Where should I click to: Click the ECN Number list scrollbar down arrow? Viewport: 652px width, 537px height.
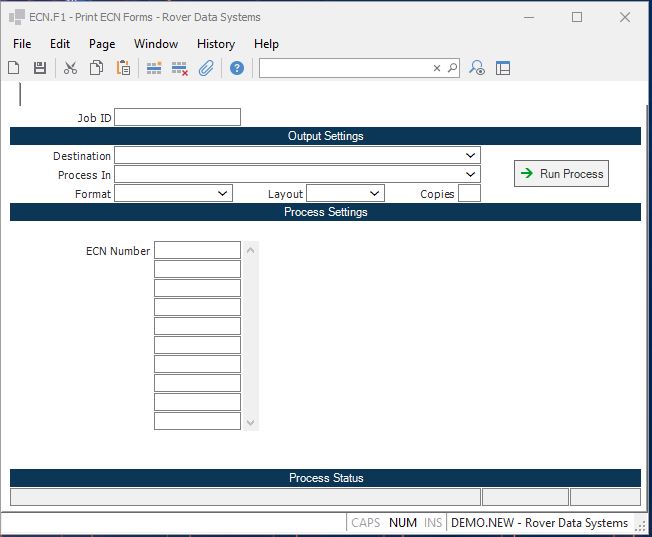pyautogui.click(x=250, y=422)
